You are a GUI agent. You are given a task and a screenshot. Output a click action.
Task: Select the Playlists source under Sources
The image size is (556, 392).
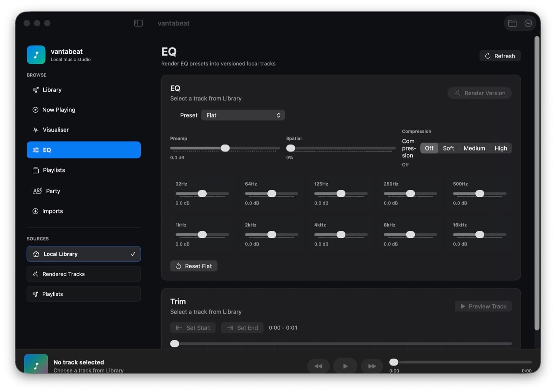click(84, 294)
